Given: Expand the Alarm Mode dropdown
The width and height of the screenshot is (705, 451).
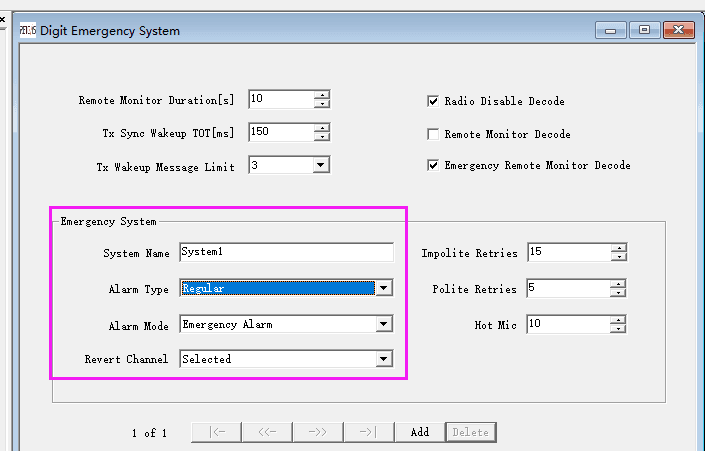Looking at the screenshot, I should click(x=382, y=324).
